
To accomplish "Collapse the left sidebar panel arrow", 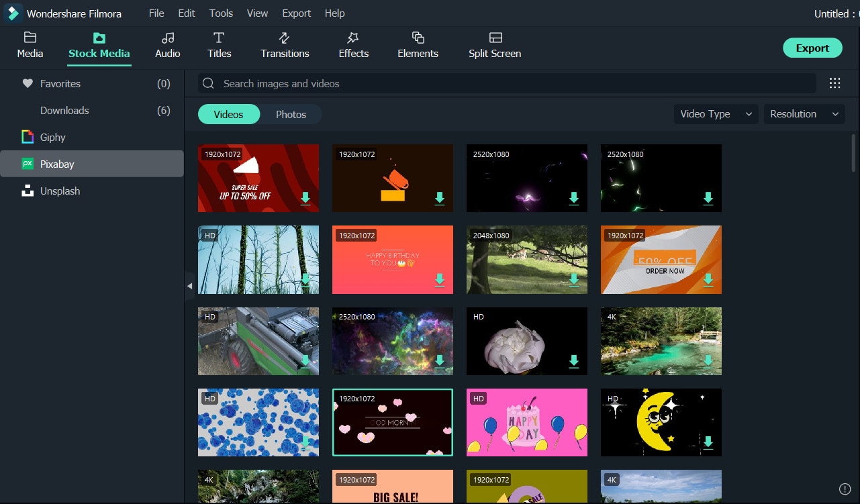I will (189, 286).
